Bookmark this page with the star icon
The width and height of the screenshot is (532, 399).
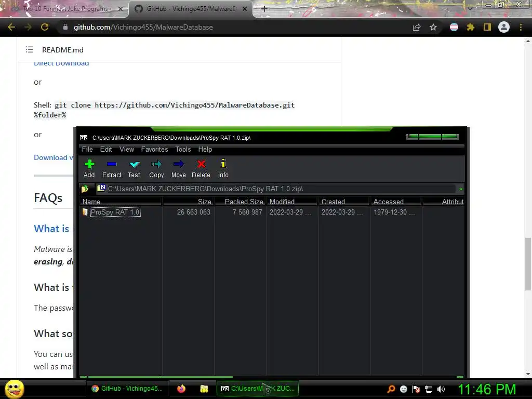coord(433,27)
